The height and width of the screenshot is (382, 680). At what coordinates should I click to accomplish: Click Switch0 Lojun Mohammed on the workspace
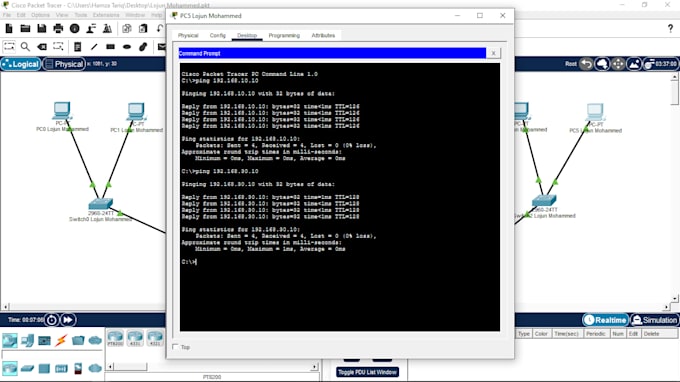[100, 204]
